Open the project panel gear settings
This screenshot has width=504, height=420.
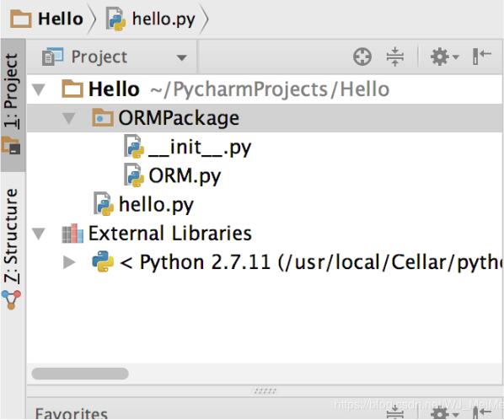click(444, 57)
